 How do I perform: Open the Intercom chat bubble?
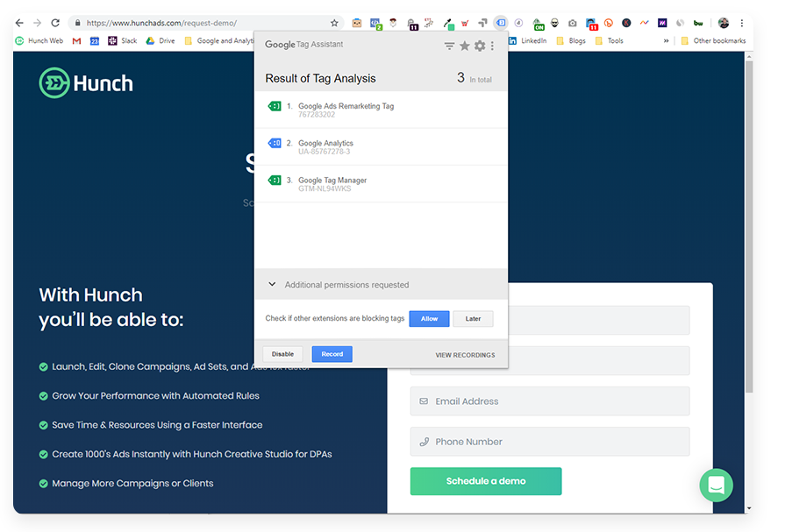716,485
